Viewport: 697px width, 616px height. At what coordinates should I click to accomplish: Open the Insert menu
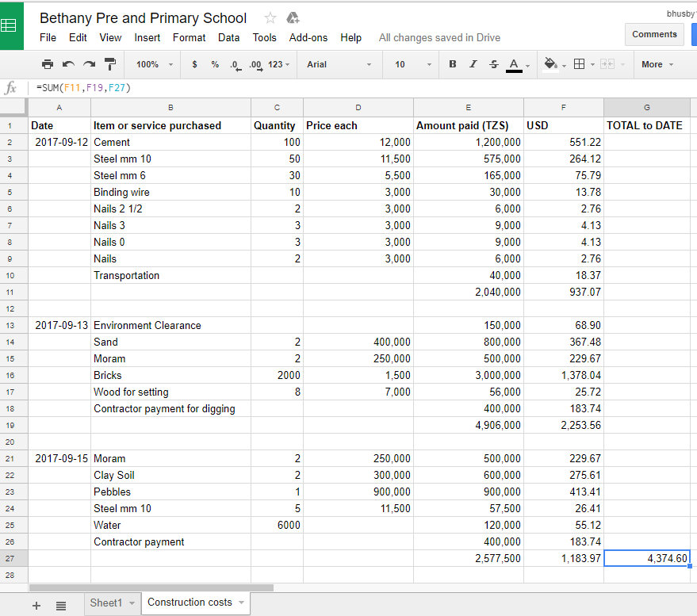147,38
